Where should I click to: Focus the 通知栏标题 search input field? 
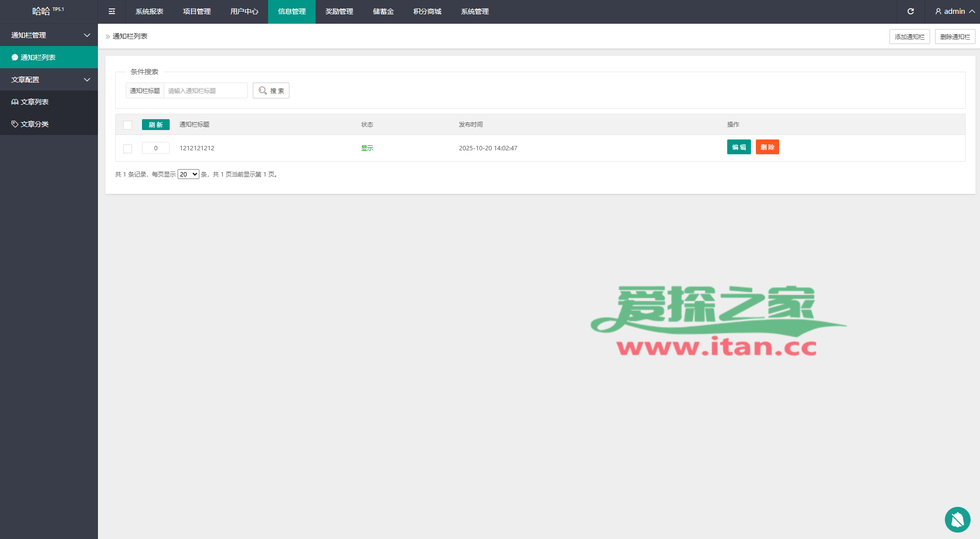click(x=205, y=90)
